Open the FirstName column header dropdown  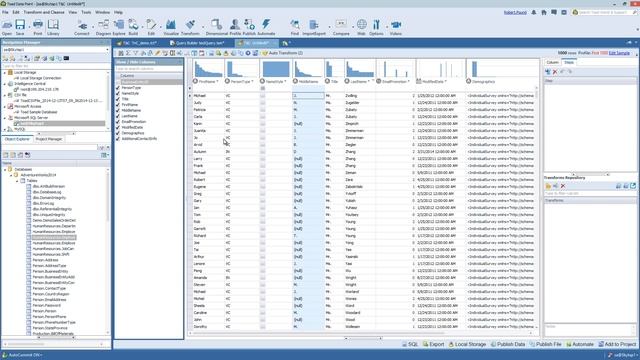click(217, 82)
